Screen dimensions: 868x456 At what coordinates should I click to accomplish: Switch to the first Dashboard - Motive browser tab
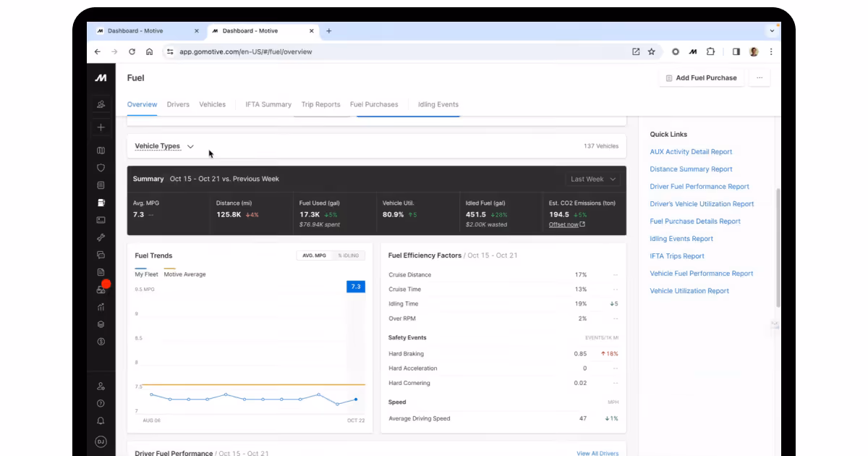click(148, 31)
